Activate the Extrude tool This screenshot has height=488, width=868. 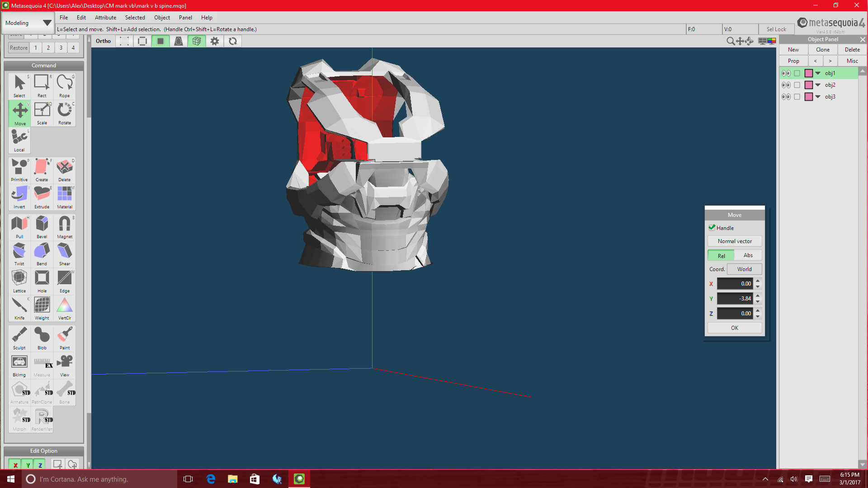(x=42, y=197)
